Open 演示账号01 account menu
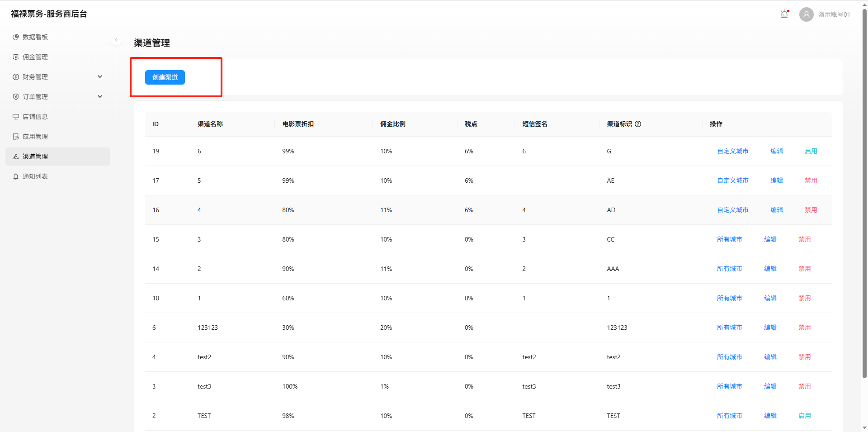Image resolution: width=868 pixels, height=432 pixels. tap(834, 14)
